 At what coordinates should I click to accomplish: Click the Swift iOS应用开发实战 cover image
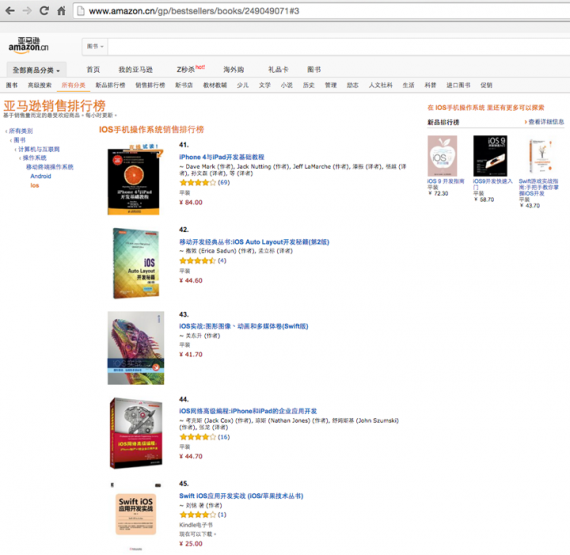coord(136,514)
